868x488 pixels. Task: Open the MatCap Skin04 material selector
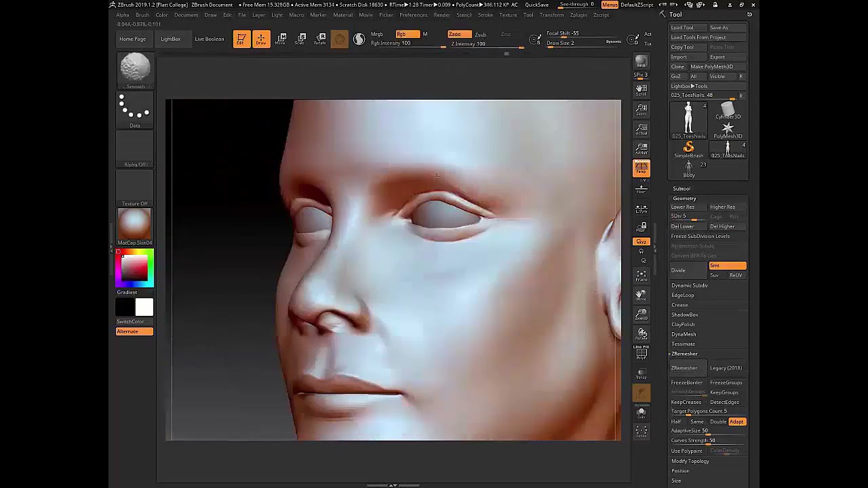pos(135,227)
